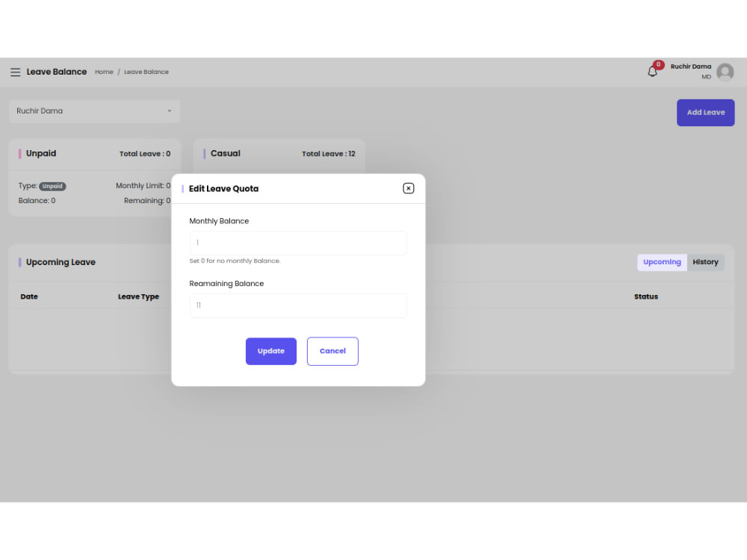Switch to the History leave tab
Viewport: 747px width, 560px height.
tap(705, 262)
